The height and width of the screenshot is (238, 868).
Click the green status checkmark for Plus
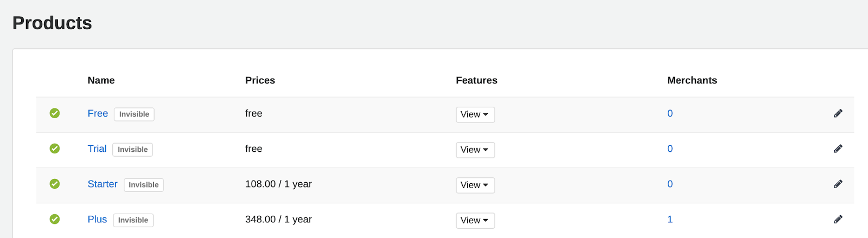(x=55, y=219)
